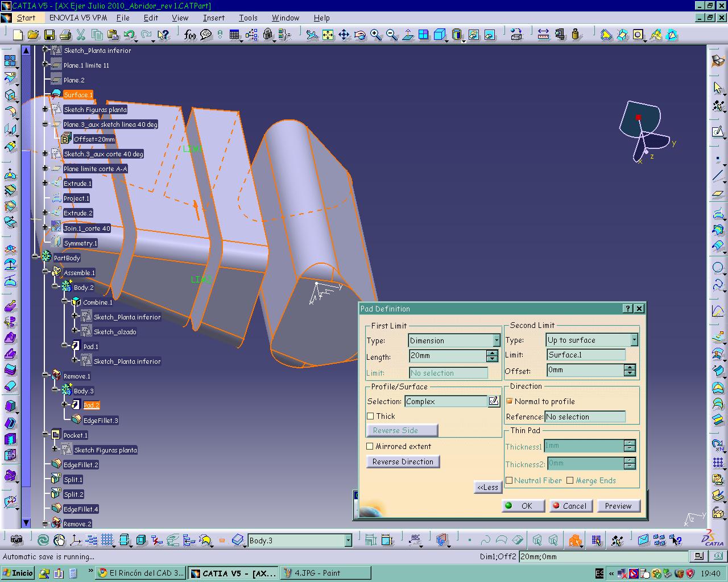The image size is (728, 582).
Task: Click the Formula f(x) icon
Action: 190,35
